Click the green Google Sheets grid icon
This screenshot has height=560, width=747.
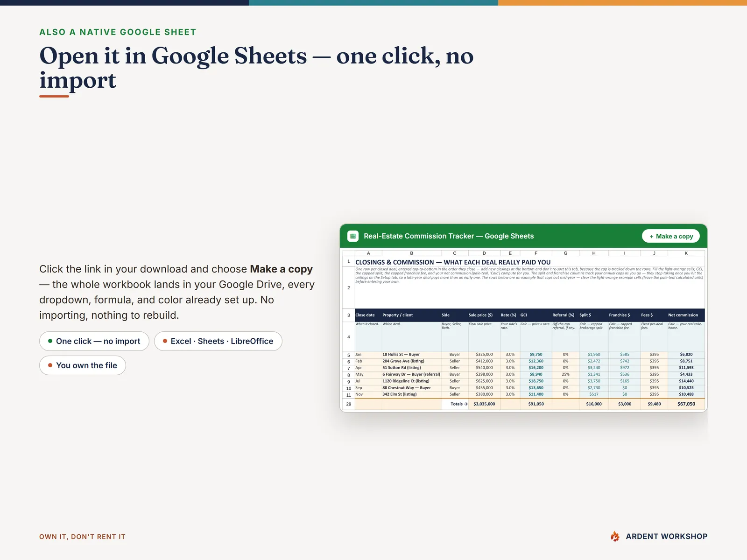353,236
